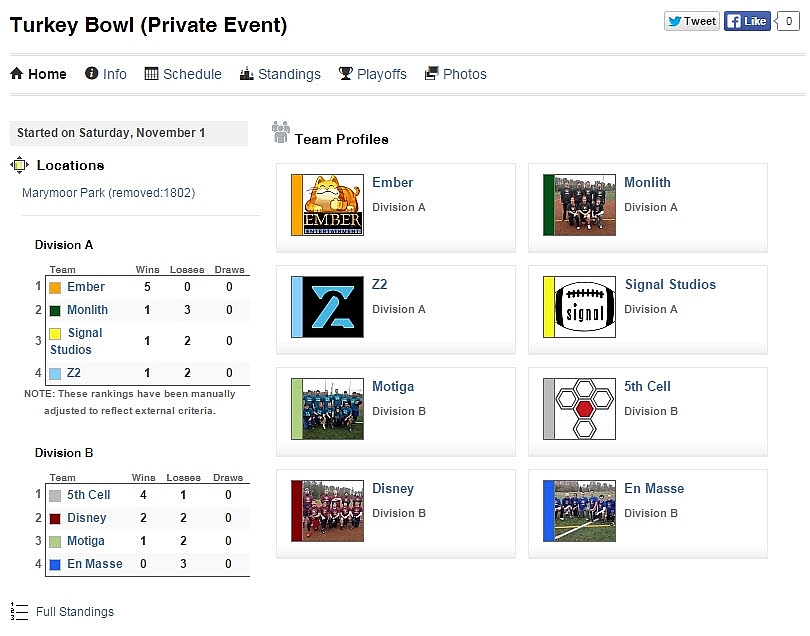Screen dimensions: 810x636
Task: Select Disney in Division B standings
Action: 87,518
